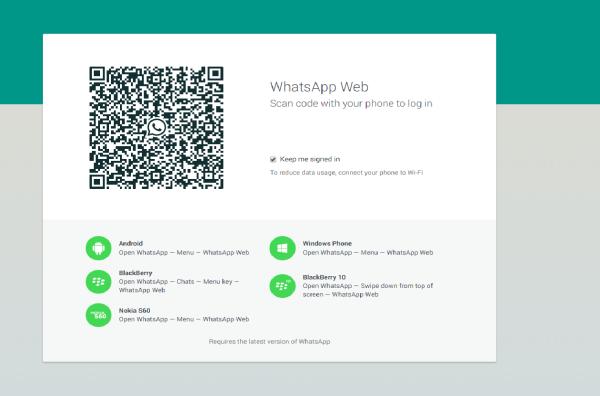Click the 'Keep me signed in' label
The height and width of the screenshot is (396, 600).
pos(310,159)
